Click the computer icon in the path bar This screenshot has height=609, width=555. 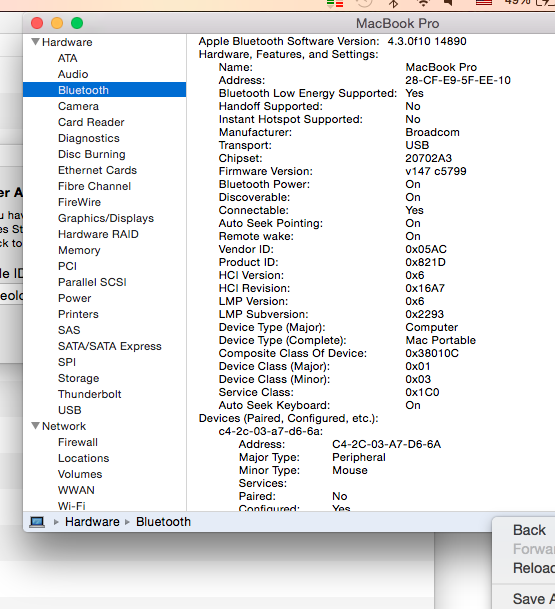tap(37, 522)
